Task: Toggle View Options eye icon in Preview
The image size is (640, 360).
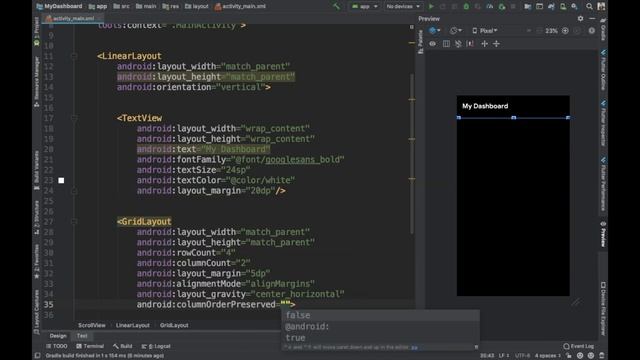Action: pyautogui.click(x=432, y=44)
